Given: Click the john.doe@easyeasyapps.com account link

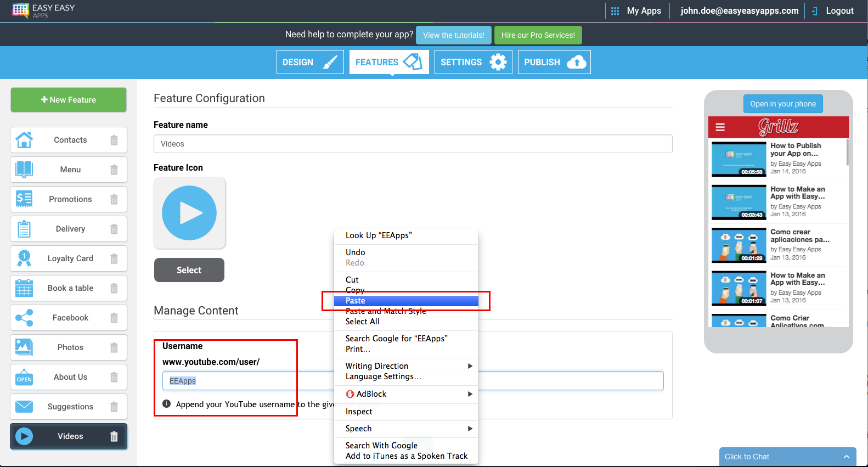Looking at the screenshot, I should 739,10.
